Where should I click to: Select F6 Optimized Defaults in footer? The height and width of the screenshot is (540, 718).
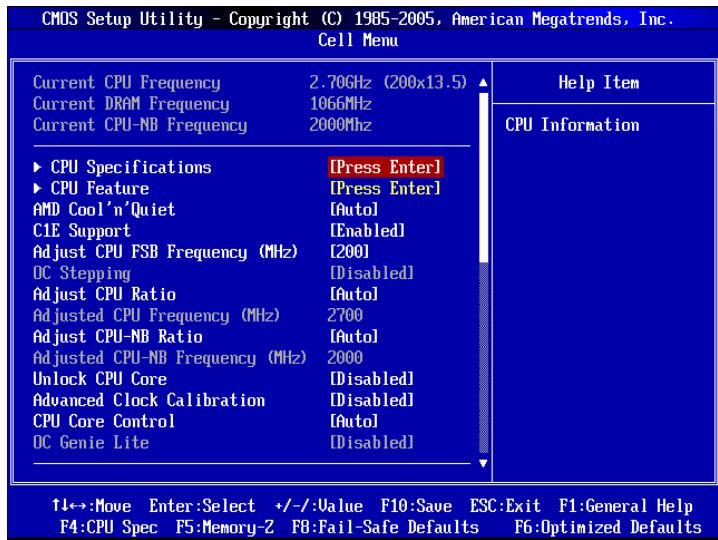point(632,525)
